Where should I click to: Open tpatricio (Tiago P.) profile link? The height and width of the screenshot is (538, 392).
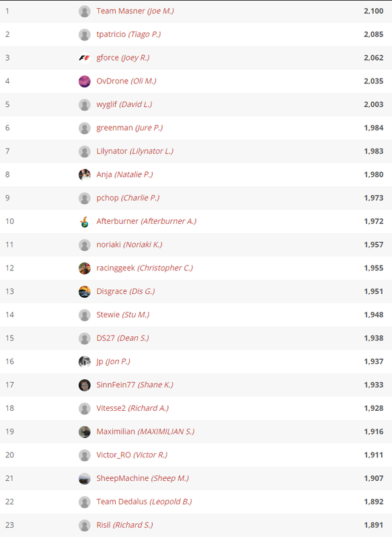[128, 34]
